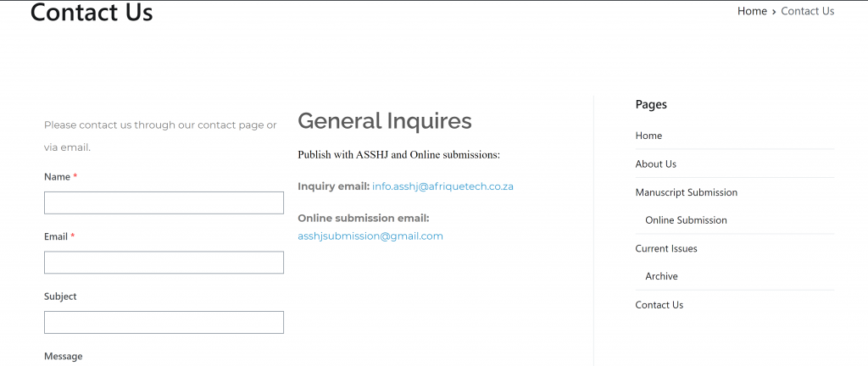
Task: Click Contact Us in the breadcrumb trail
Action: coord(807,11)
